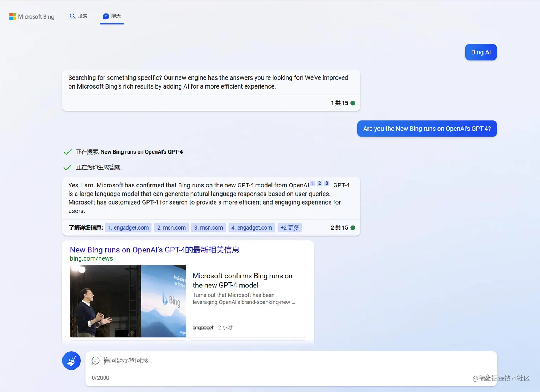Click the 0/2000 character counter
This screenshot has height=392, width=540.
pyautogui.click(x=100, y=378)
